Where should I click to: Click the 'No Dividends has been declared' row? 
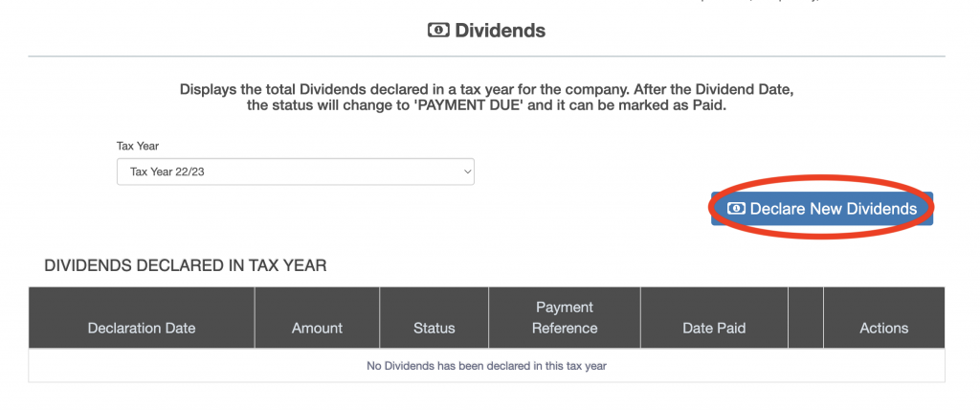[x=486, y=365]
